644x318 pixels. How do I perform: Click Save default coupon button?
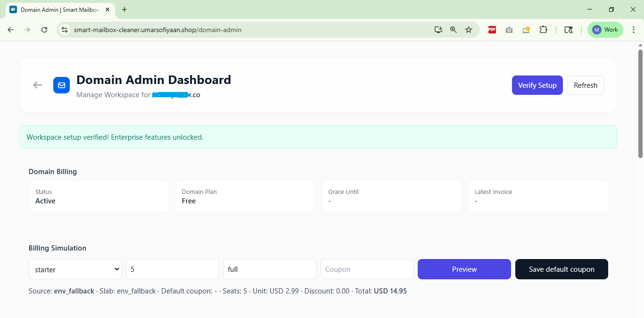[561, 269]
